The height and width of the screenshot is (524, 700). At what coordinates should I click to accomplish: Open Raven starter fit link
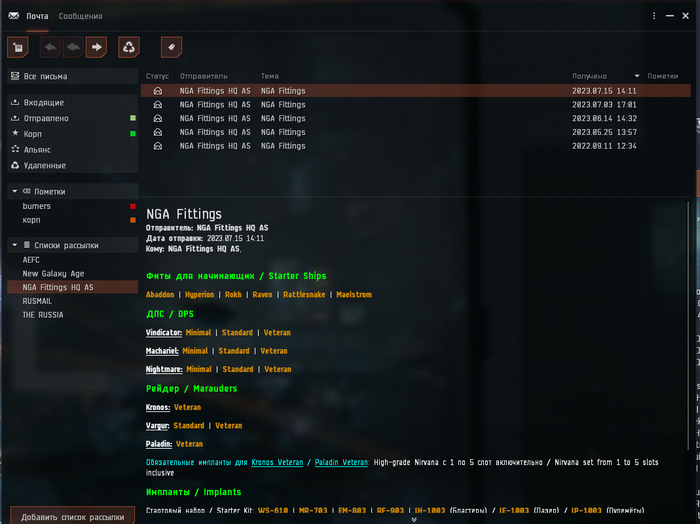(262, 295)
